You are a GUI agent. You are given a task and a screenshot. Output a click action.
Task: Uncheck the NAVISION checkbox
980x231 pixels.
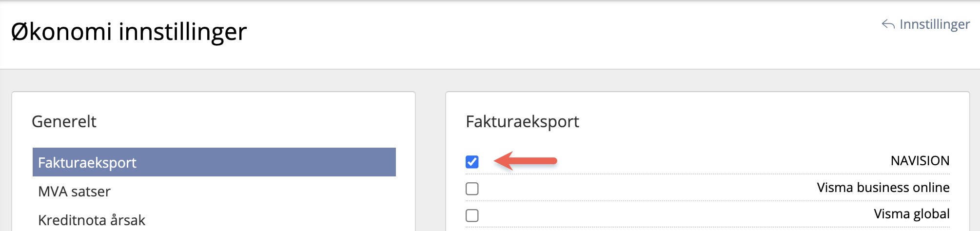472,162
